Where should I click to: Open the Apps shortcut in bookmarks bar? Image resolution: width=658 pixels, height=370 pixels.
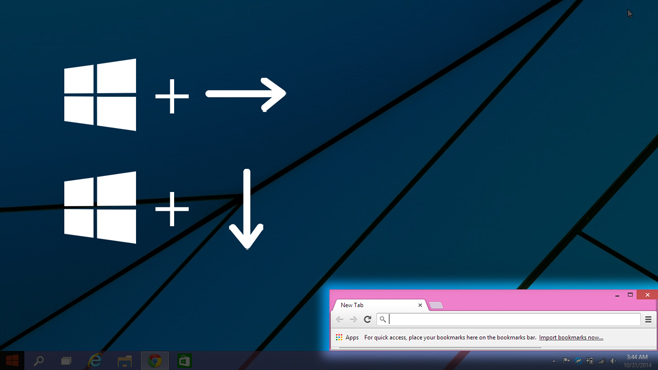pos(347,337)
